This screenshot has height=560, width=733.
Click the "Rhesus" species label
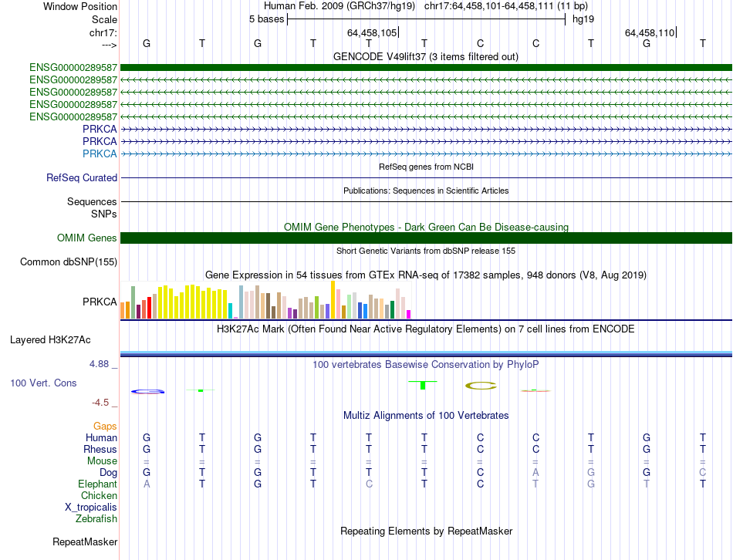100,449
